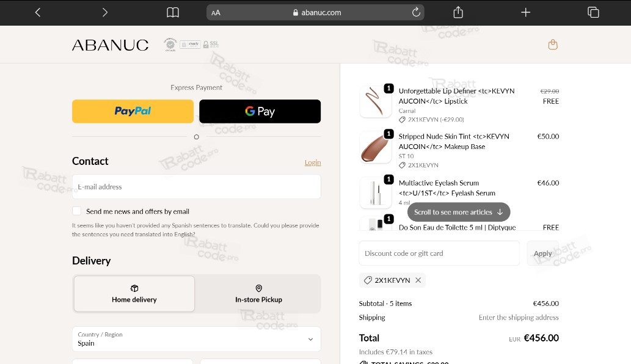Focus the Discount code or gift card field
Image resolution: width=631 pixels, height=364 pixels.
pyautogui.click(x=439, y=253)
